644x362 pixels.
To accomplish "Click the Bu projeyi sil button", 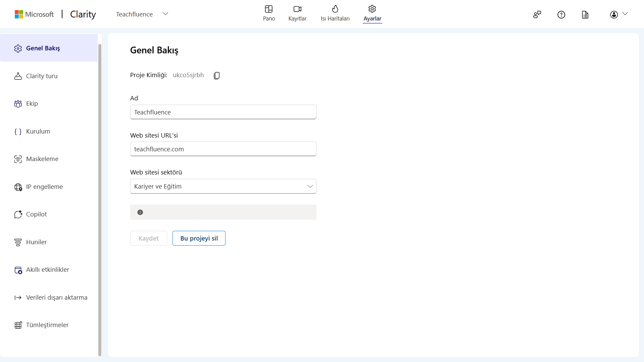I will (x=199, y=238).
